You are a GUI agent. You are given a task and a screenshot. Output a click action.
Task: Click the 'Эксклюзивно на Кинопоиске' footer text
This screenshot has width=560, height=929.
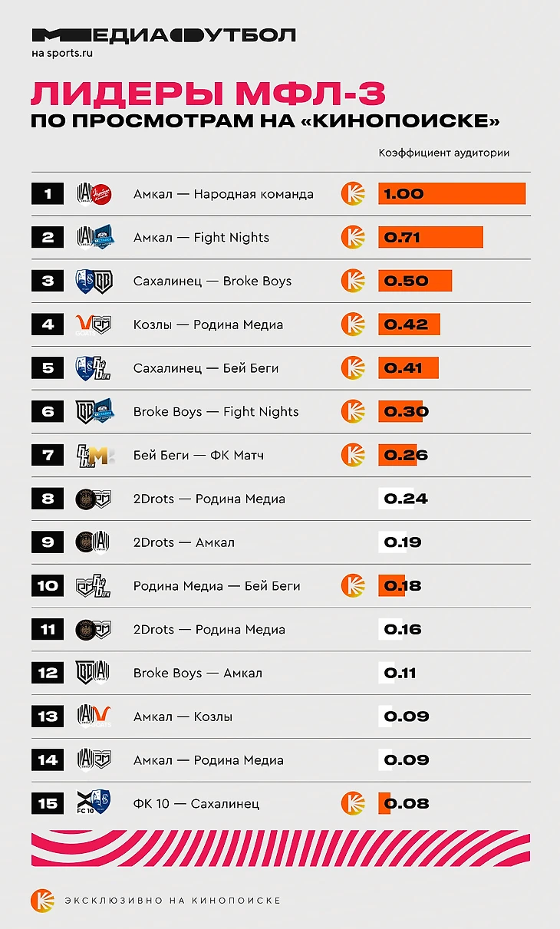click(x=173, y=900)
